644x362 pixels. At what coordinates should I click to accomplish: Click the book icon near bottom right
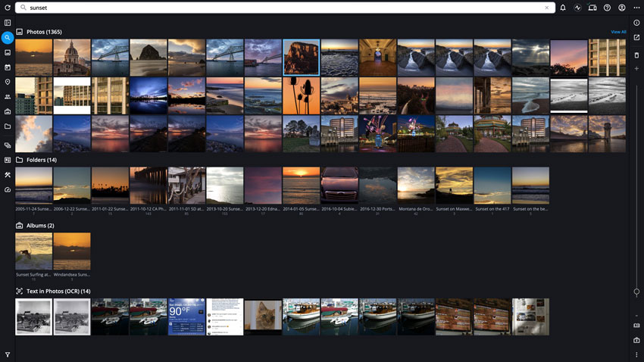click(x=636, y=326)
